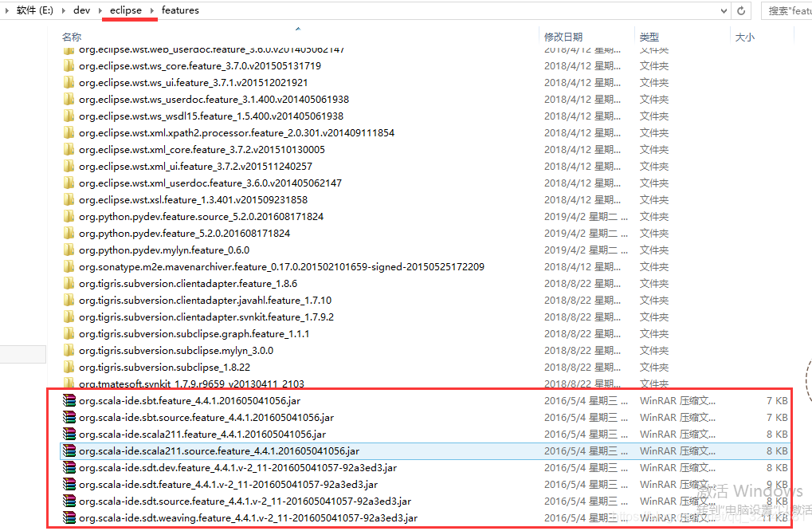Click the refresh icon beside the address bar
This screenshot has height=531, width=812.
click(x=741, y=10)
